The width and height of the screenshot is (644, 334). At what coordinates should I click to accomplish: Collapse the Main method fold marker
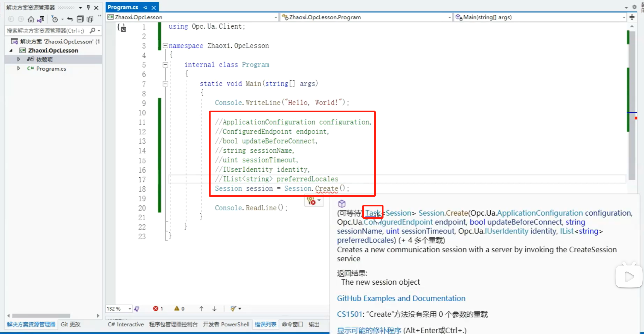(x=165, y=84)
